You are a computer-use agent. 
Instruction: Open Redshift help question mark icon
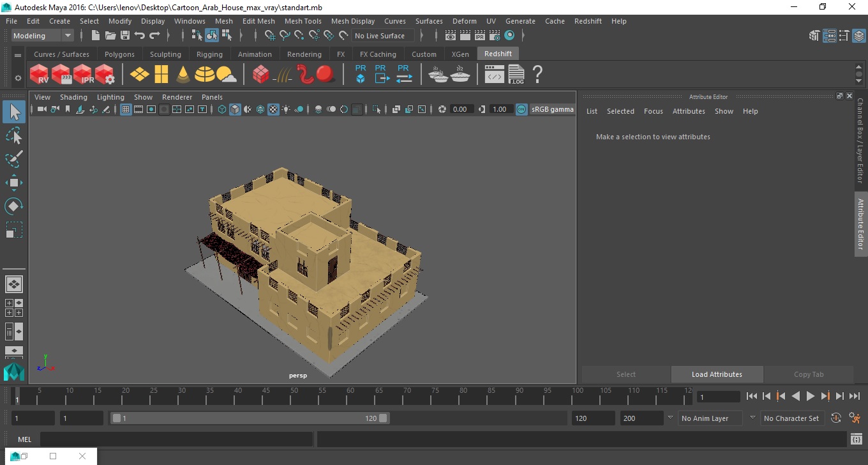click(537, 74)
